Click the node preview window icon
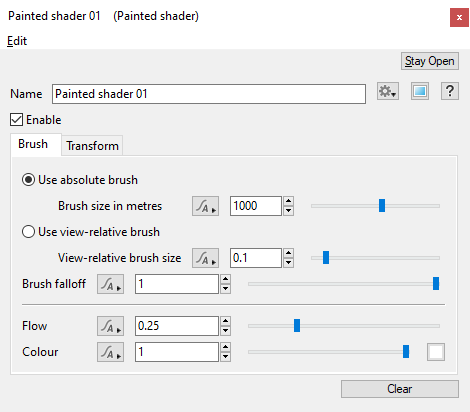The width and height of the screenshot is (470, 412). (420, 91)
